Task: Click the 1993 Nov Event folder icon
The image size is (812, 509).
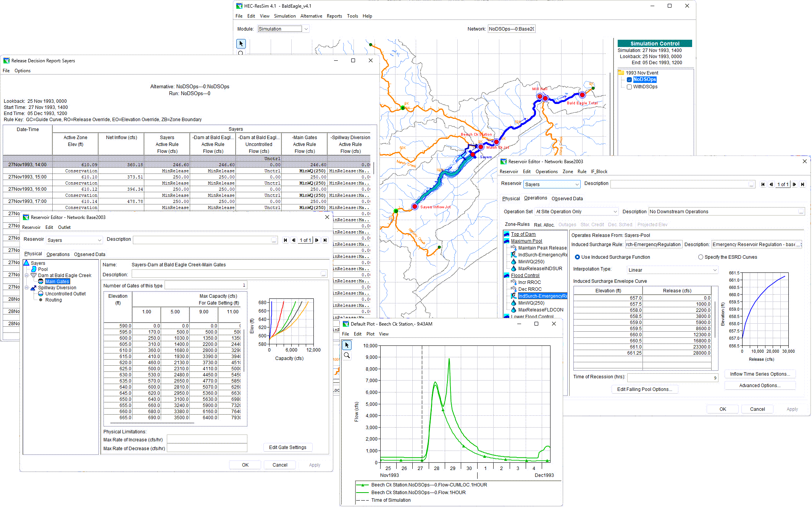Action: pyautogui.click(x=621, y=73)
